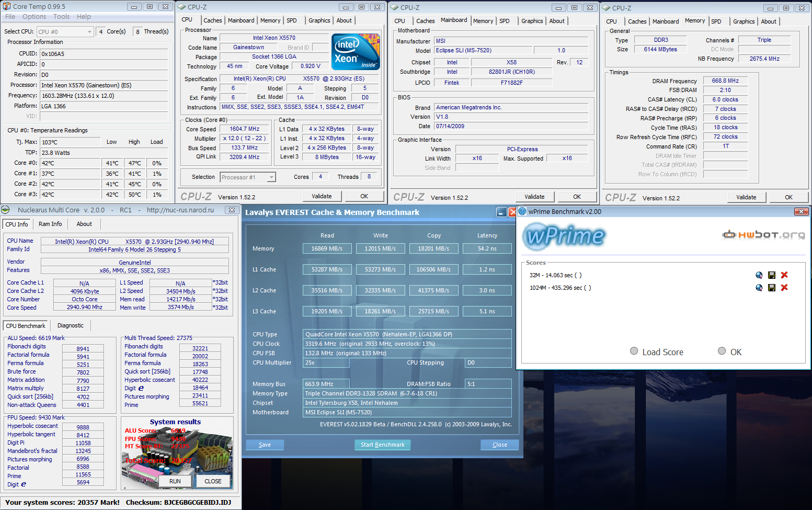The height and width of the screenshot is (510, 812).
Task: Click the HWBot.org logo in wPrime
Action: pyautogui.click(x=763, y=235)
